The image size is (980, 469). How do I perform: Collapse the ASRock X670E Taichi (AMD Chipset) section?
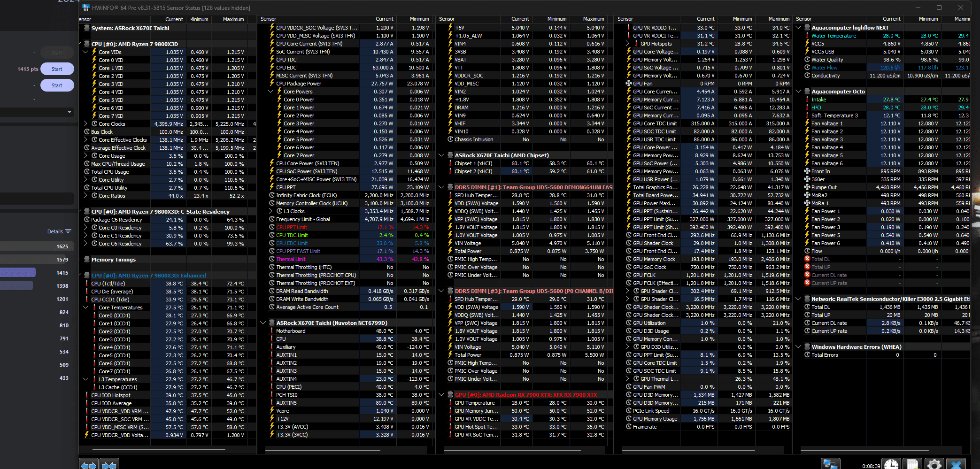(441, 155)
